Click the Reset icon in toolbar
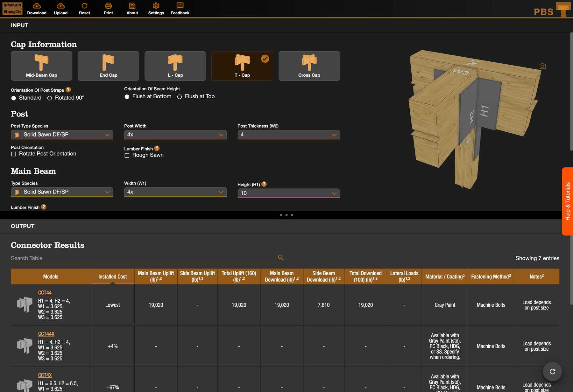This screenshot has width=573, height=392. pyautogui.click(x=84, y=6)
